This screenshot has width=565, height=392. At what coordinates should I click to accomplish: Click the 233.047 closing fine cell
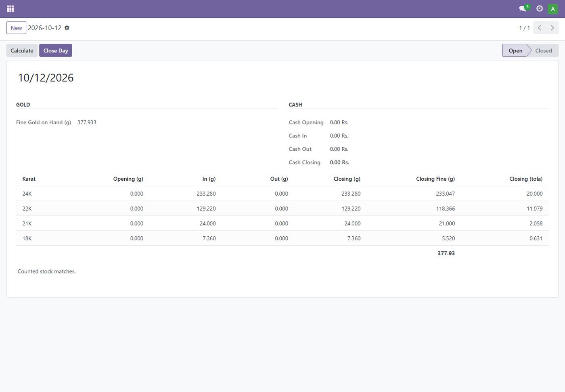click(x=445, y=194)
